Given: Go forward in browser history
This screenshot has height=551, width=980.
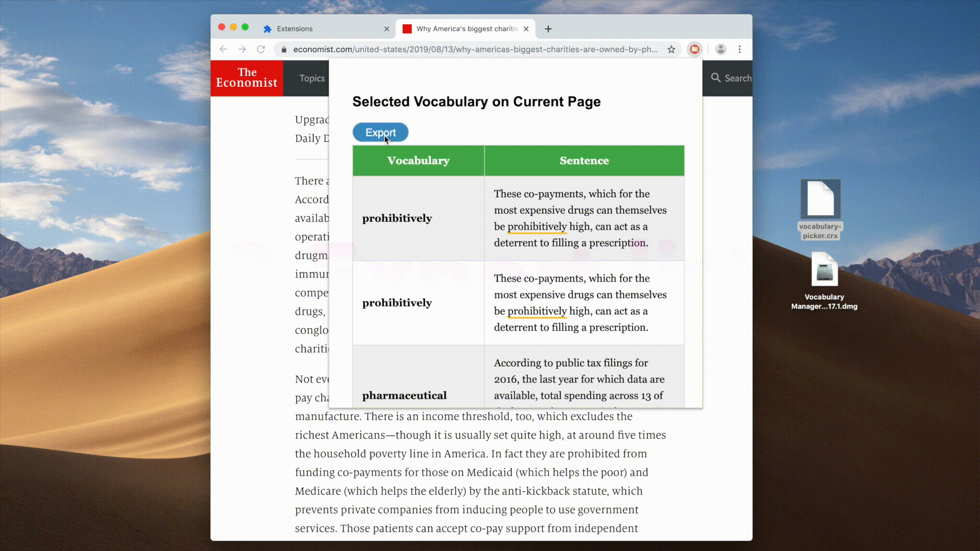Looking at the screenshot, I should click(x=242, y=49).
